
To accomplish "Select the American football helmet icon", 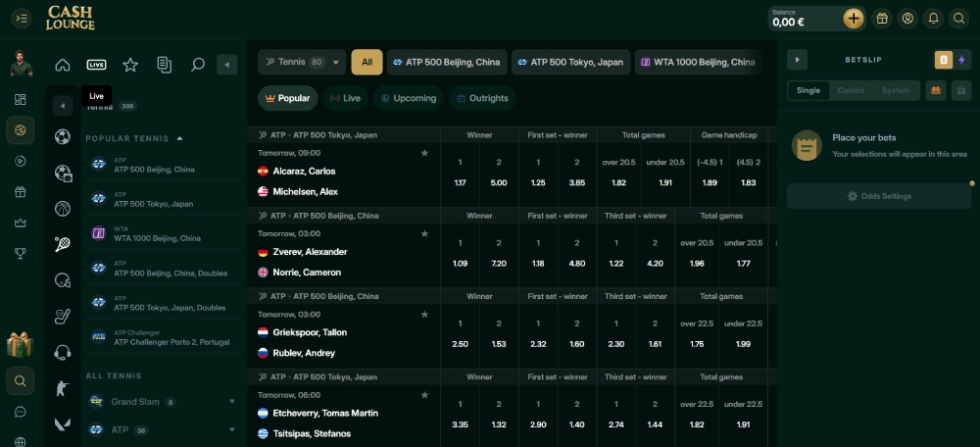I will [63, 280].
